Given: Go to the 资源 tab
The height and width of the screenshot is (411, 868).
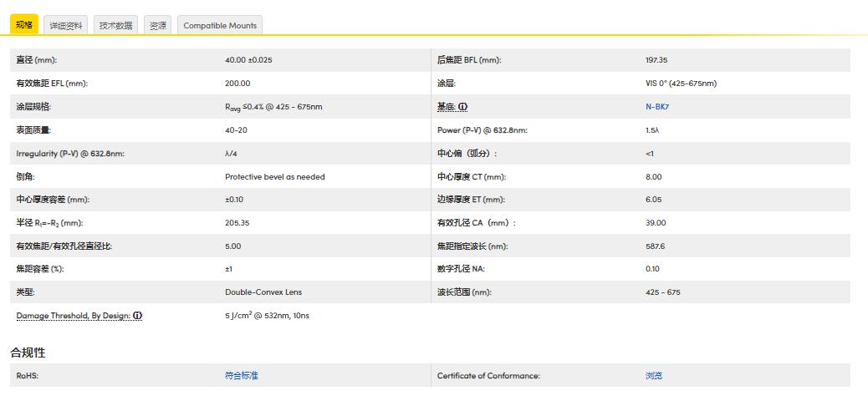Looking at the screenshot, I should click(x=158, y=26).
